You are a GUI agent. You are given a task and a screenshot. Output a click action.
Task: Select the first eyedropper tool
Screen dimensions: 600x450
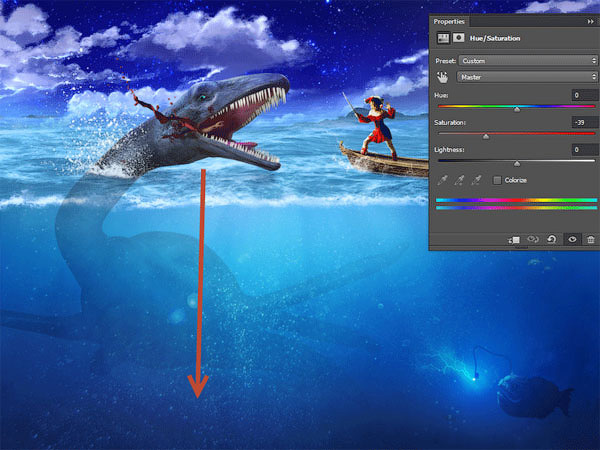[x=442, y=180]
